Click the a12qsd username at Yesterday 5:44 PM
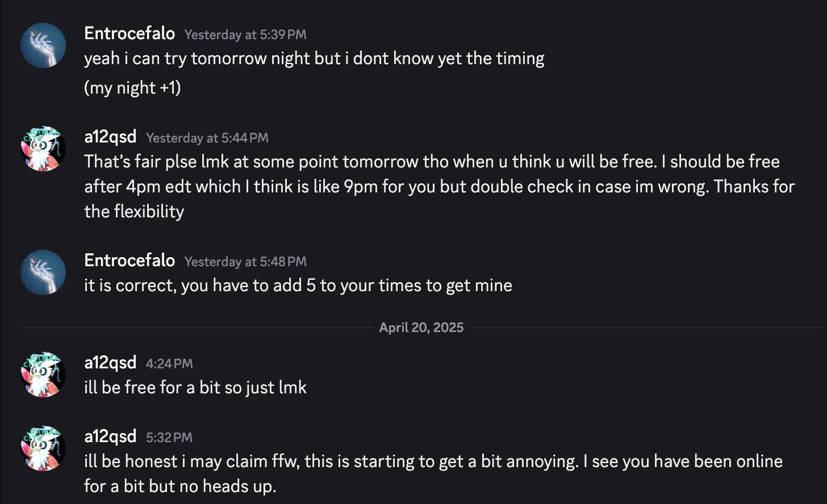Viewport: 827px width, 504px height. tap(110, 137)
